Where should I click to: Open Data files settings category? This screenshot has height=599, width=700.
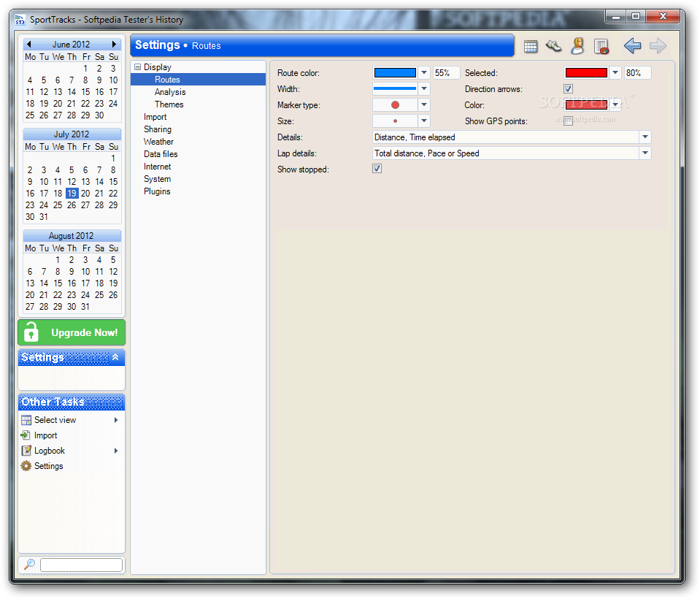point(161,154)
